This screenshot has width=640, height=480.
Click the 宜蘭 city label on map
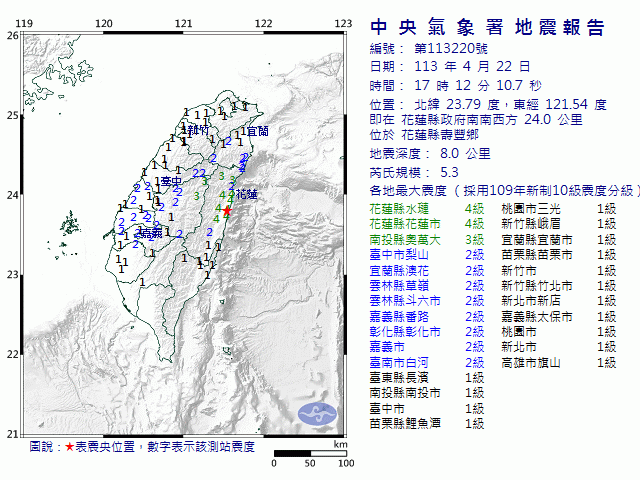pyautogui.click(x=257, y=131)
